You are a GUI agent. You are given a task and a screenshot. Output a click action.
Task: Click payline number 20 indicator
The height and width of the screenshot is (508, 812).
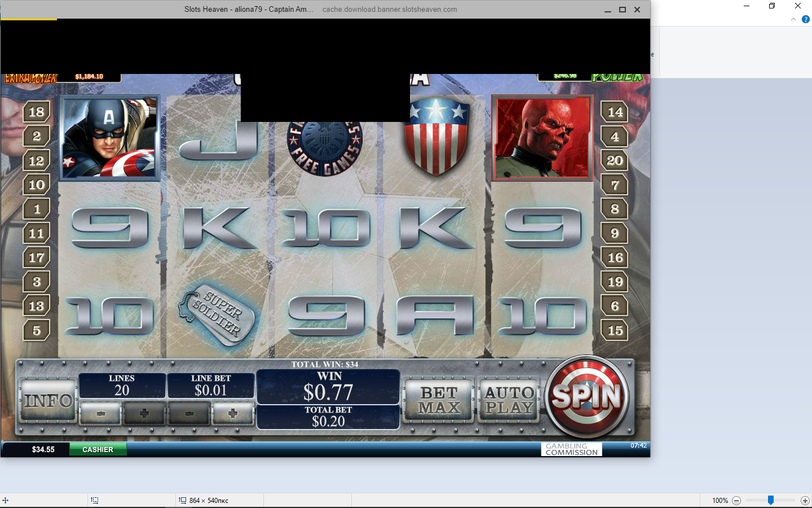[615, 160]
